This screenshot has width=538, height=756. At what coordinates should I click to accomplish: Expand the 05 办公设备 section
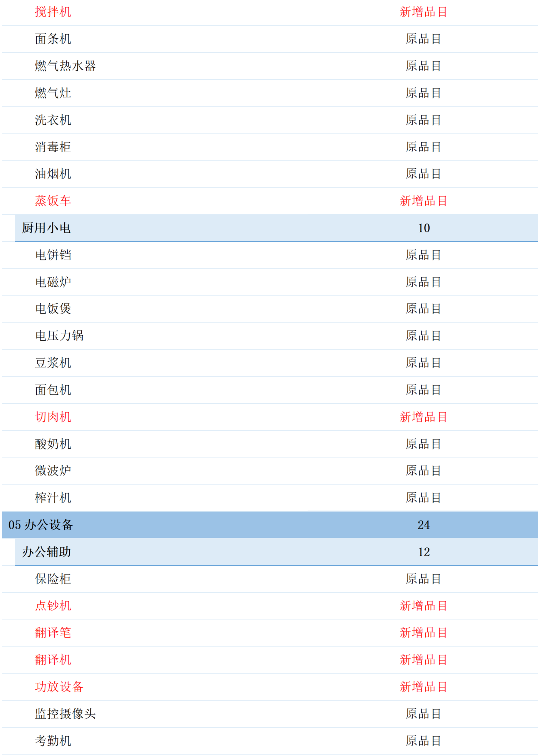tap(41, 525)
